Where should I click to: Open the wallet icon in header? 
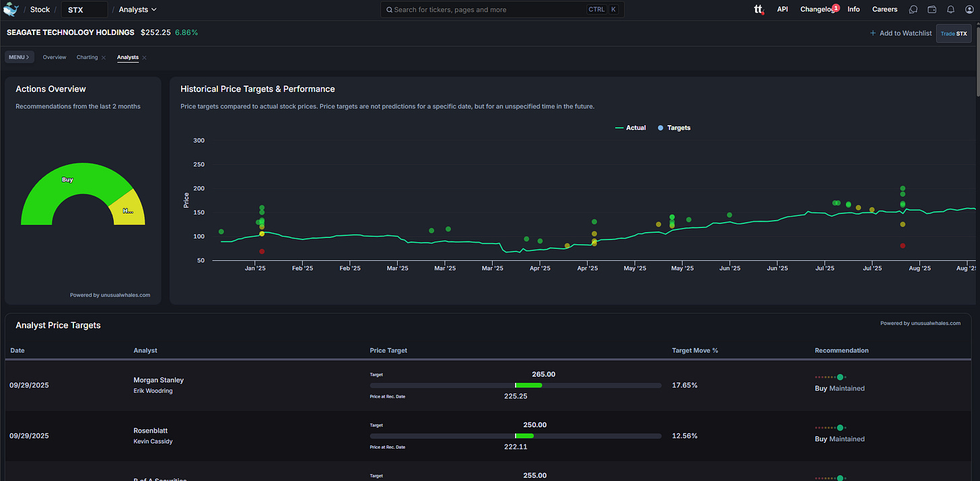pos(932,9)
